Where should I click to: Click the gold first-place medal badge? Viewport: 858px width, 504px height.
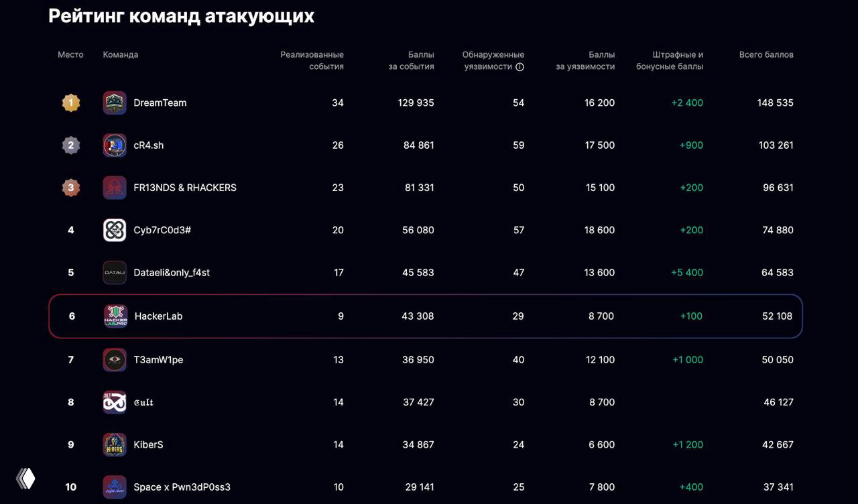pyautogui.click(x=71, y=103)
